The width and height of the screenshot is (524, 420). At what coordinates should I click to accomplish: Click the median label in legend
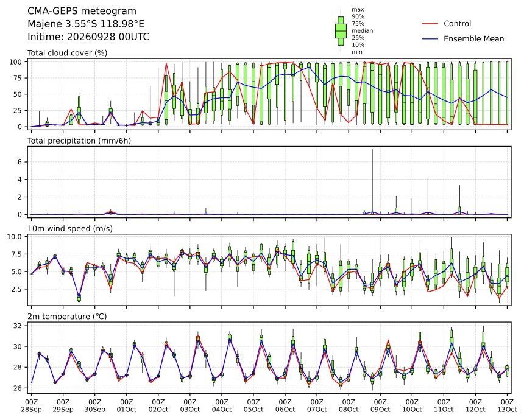[x=363, y=30]
